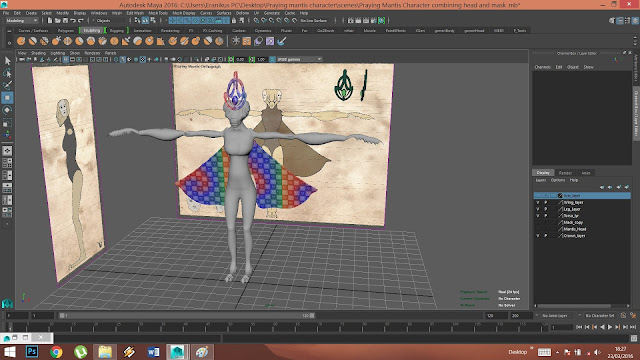This screenshot has width=640, height=360.
Task: Toggle visibility of Arm_layer
Action: (x=538, y=196)
